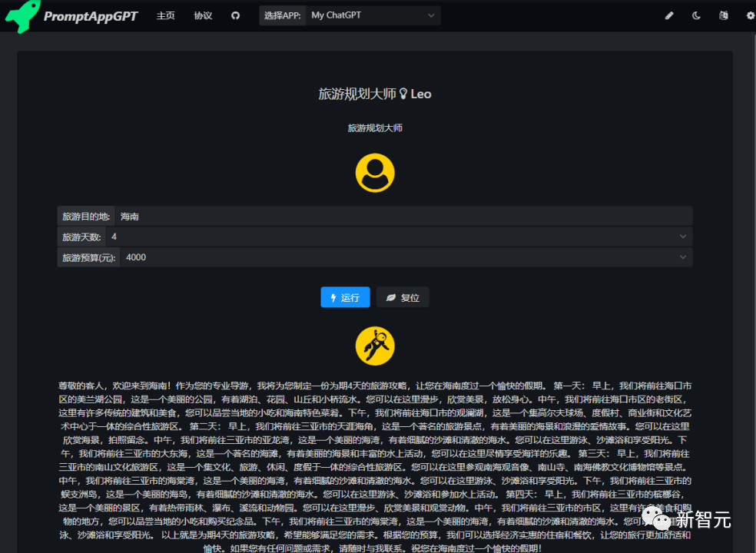
Task: Open the settings gear icon
Action: 750,15
